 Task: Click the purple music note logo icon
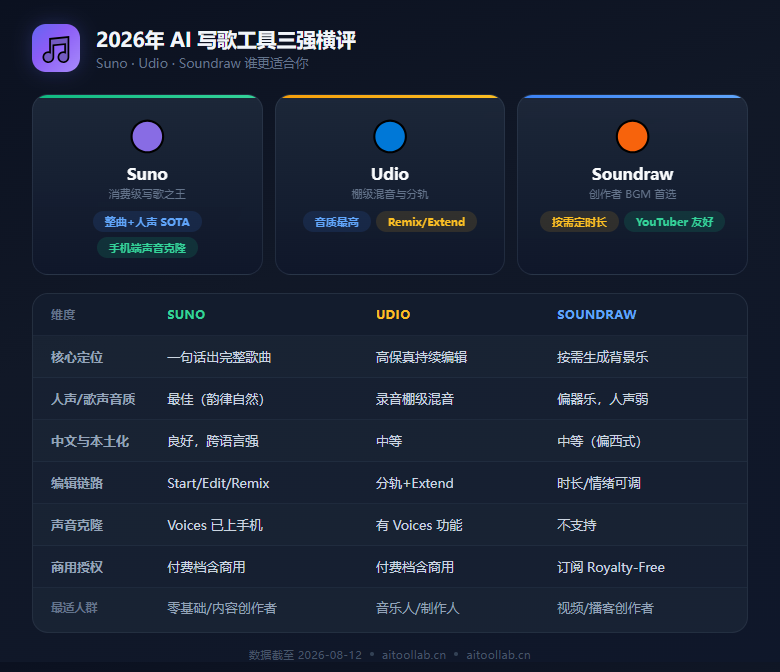(56, 48)
